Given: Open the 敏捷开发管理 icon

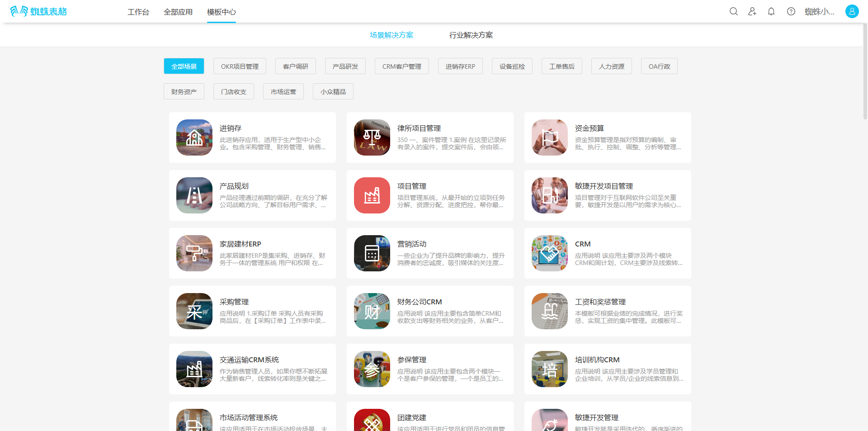Looking at the screenshot, I should click(550, 420).
